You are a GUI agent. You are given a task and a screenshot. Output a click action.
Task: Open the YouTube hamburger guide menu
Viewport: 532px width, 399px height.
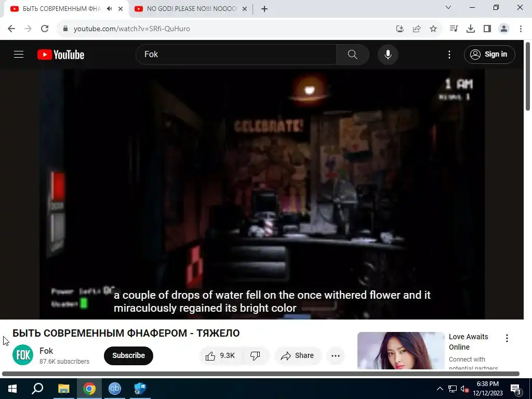[19, 54]
